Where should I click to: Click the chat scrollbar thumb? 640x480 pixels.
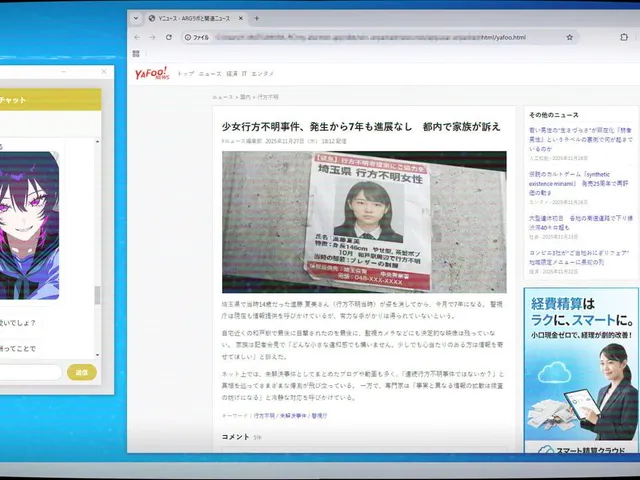pyautogui.click(x=97, y=295)
